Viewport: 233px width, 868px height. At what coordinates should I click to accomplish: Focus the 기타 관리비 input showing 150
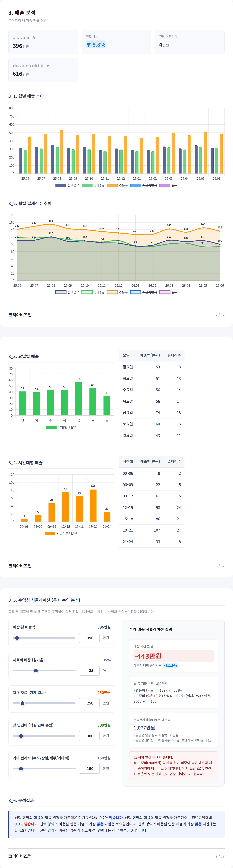pyautogui.click(x=89, y=769)
